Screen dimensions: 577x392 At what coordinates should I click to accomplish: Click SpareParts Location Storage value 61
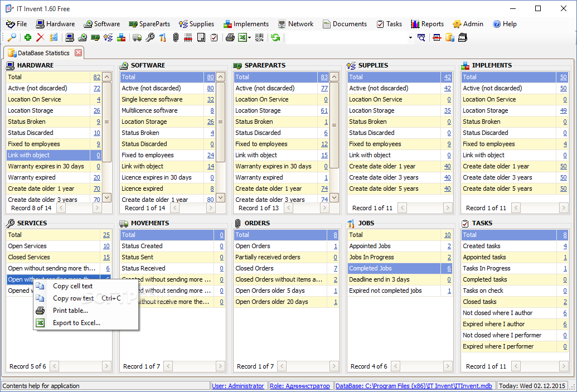[324, 110]
